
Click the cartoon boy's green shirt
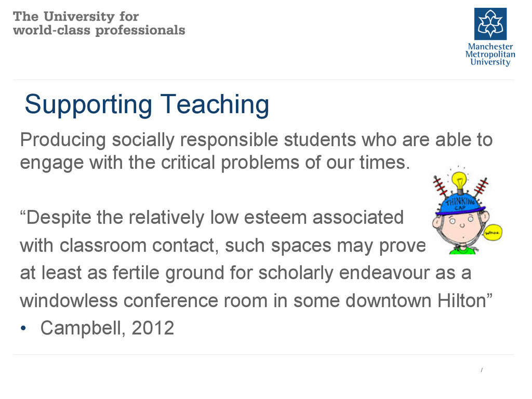click(x=461, y=251)
